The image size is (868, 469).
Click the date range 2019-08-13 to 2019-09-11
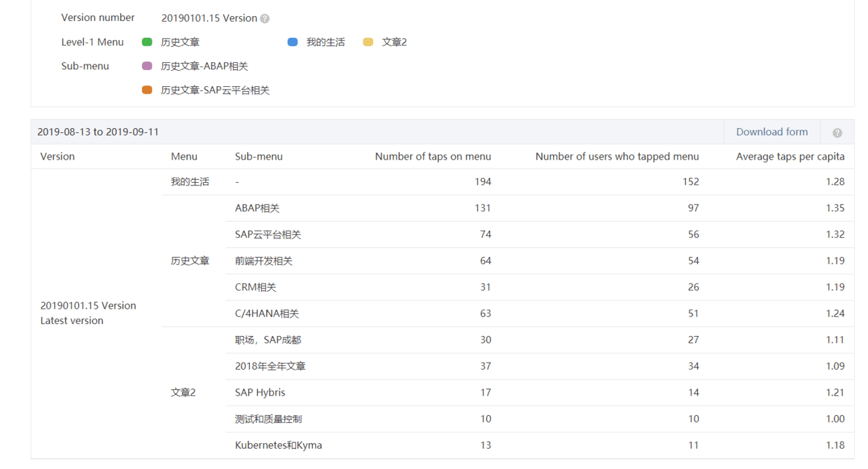(x=98, y=132)
